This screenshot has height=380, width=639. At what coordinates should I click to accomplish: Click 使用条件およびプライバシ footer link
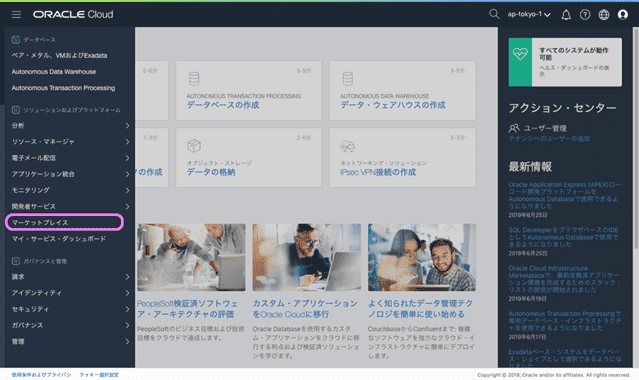click(41, 375)
